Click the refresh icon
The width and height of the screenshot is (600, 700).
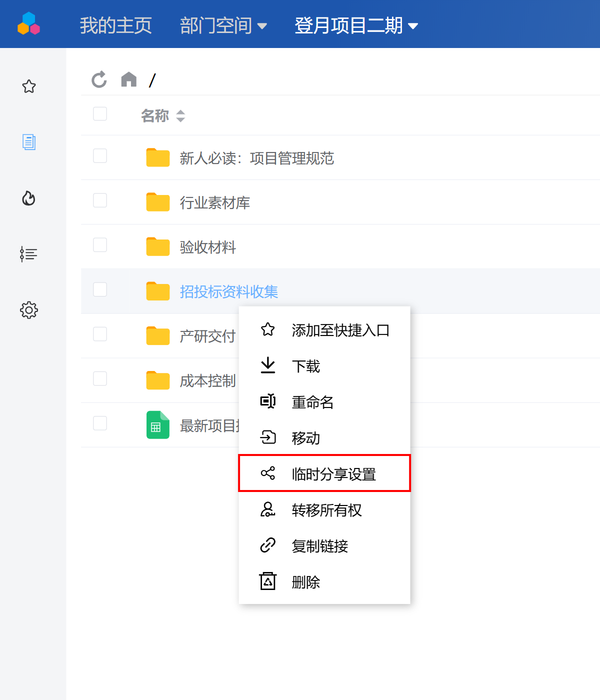coord(99,79)
